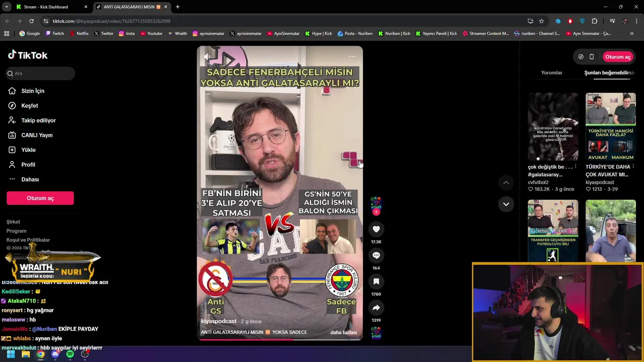
Task: Open kiyaspodcast profile from video caption
Action: (218, 321)
